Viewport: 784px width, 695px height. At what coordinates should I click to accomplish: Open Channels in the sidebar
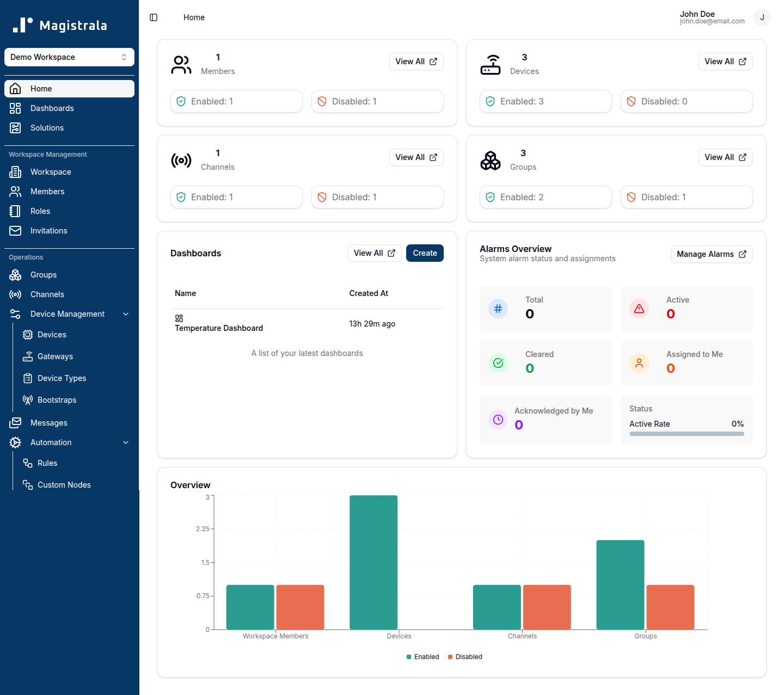pyautogui.click(x=69, y=294)
